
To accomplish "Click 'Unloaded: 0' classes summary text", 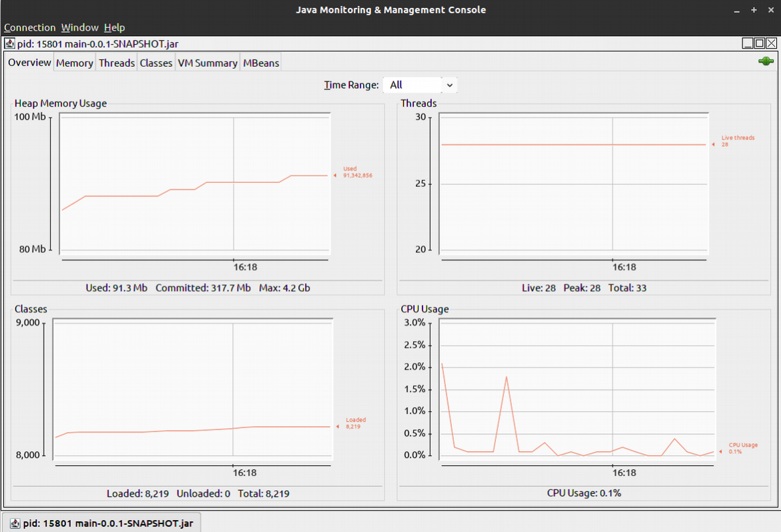I will 203,494.
